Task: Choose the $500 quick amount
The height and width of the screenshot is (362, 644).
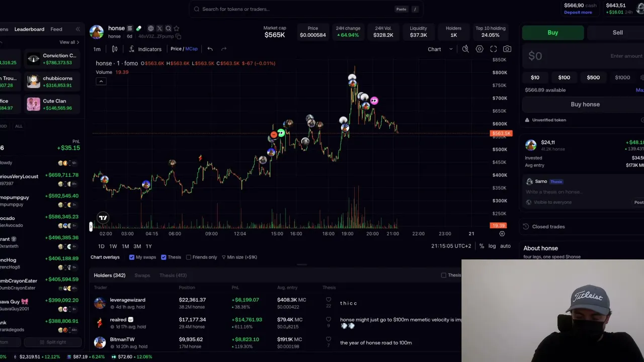Action: point(593,77)
